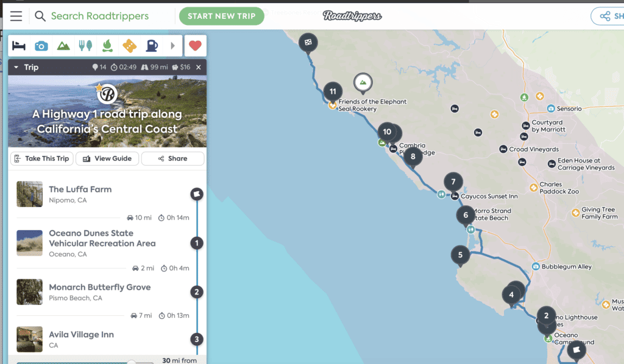624x364 pixels.
Task: Filter by hotels bed icon
Action: click(19, 46)
